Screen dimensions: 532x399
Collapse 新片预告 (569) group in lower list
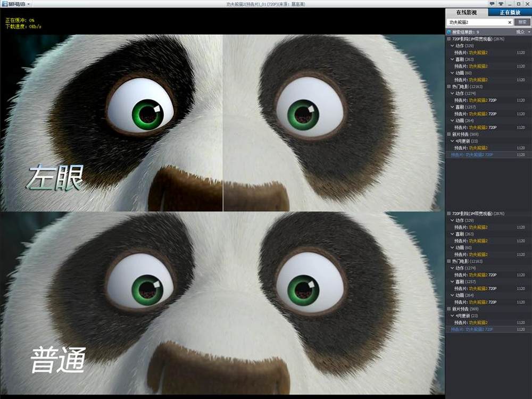[449, 309]
